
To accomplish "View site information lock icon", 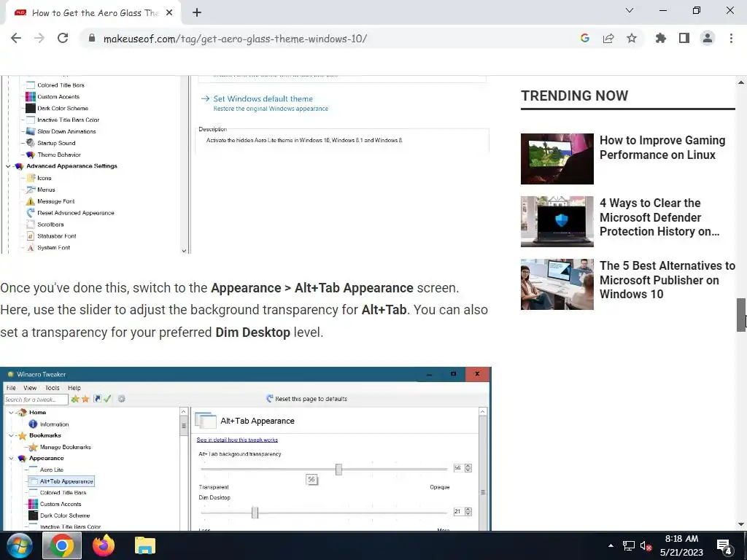I will [x=92, y=38].
